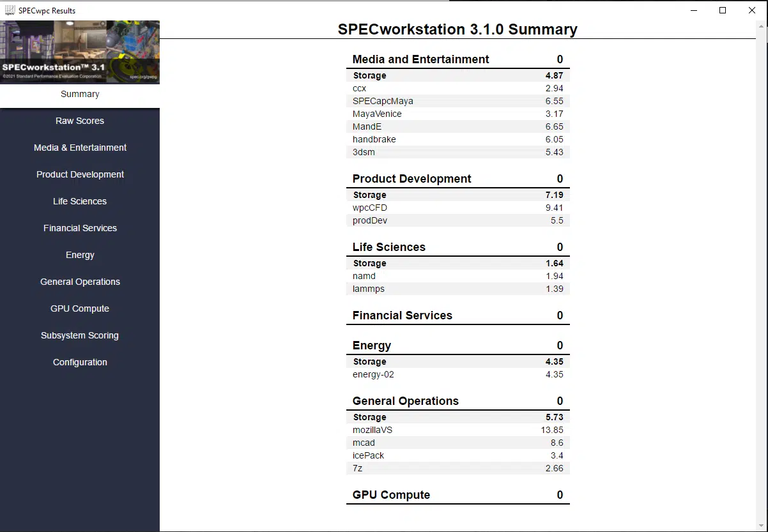The height and width of the screenshot is (532, 768).
Task: Switch to Financial Services in sidebar
Action: click(80, 228)
